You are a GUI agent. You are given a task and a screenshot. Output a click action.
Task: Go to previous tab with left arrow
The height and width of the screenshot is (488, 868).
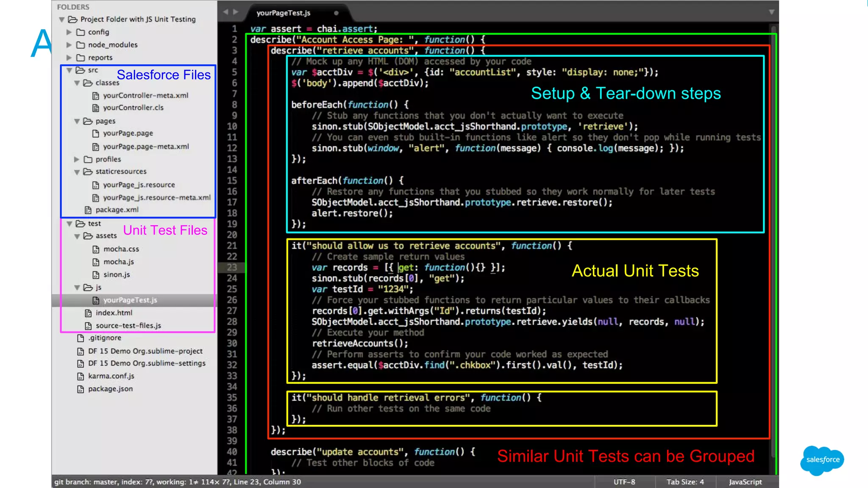pyautogui.click(x=226, y=12)
